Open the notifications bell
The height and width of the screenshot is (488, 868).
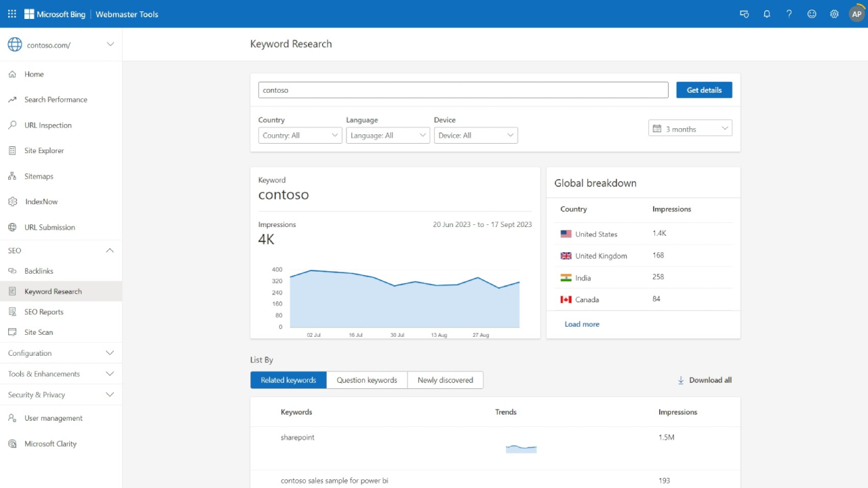767,14
